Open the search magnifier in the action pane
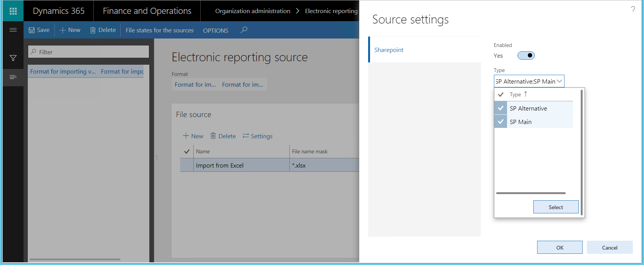Image resolution: width=644 pixels, height=265 pixels. click(x=244, y=30)
